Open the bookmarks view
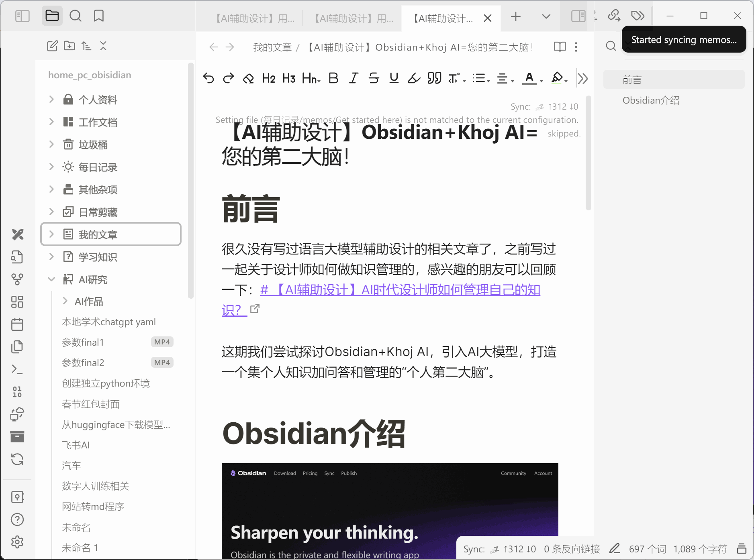This screenshot has width=754, height=560. 99,16
